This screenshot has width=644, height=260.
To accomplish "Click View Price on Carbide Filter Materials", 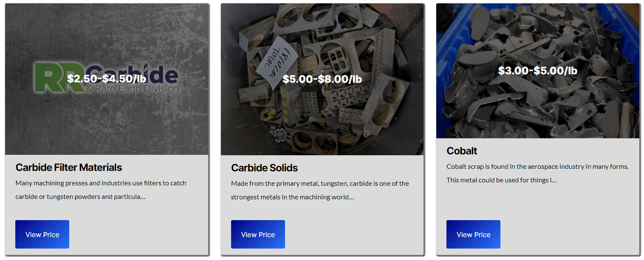I will 42,234.
